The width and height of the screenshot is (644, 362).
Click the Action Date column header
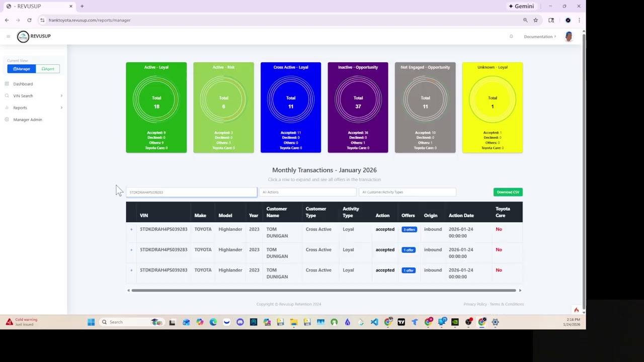461,216
